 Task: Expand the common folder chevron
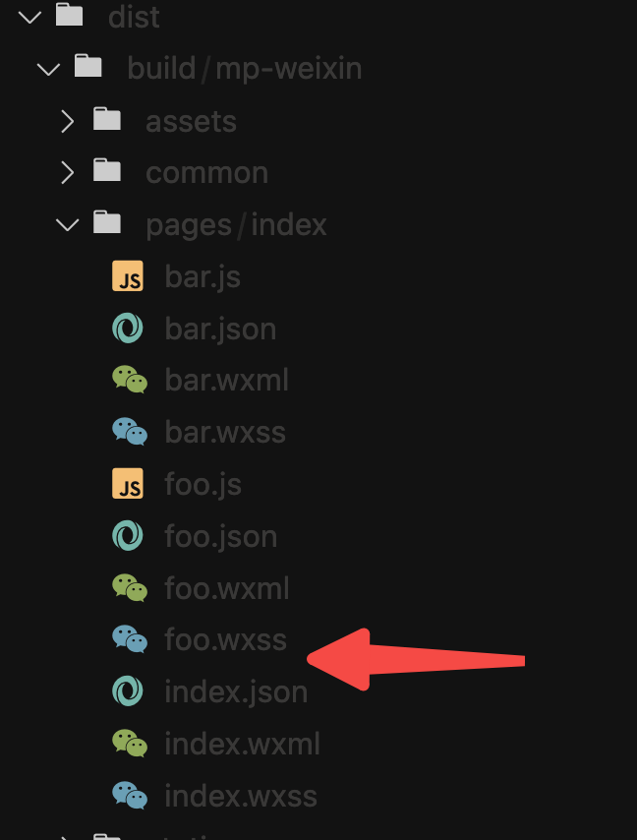pyautogui.click(x=68, y=172)
